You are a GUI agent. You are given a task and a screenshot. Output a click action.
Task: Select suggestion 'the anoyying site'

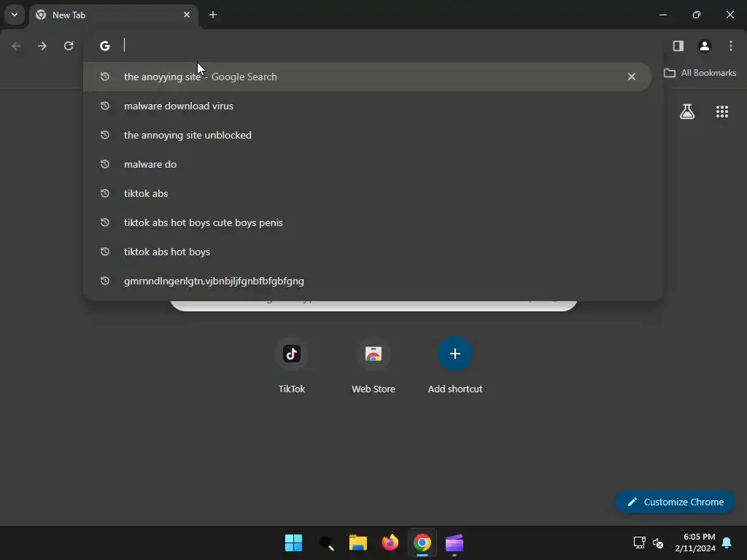click(x=367, y=77)
